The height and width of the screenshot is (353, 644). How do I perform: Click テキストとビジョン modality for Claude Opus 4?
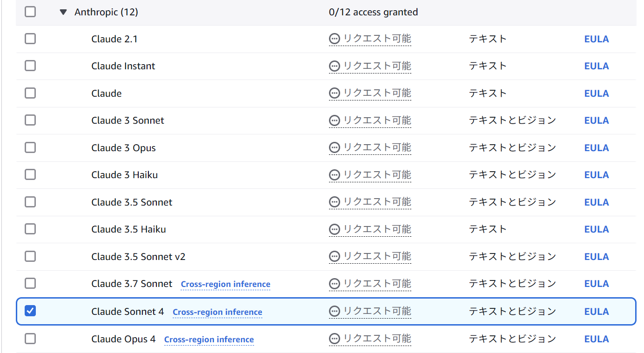pos(512,339)
